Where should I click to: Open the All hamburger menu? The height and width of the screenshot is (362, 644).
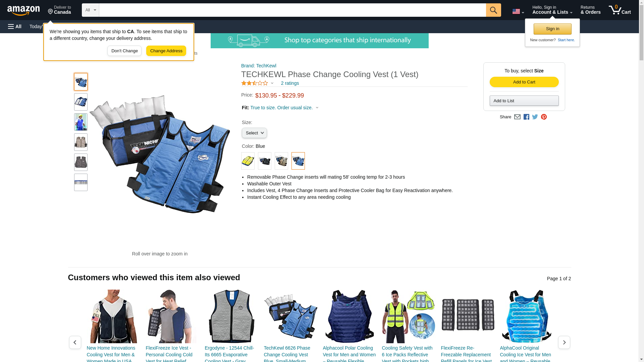[x=15, y=26]
